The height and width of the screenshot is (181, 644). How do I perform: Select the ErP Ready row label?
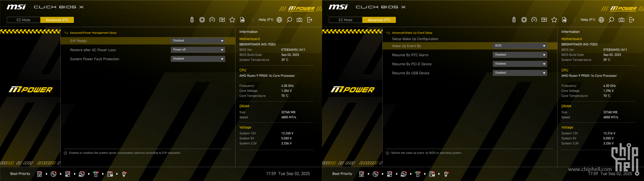pyautogui.click(x=78, y=41)
